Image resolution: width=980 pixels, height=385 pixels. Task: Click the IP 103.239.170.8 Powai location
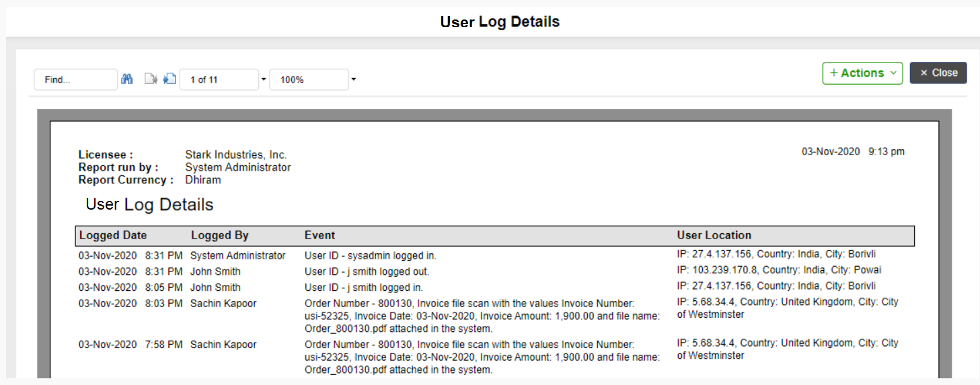779,270
